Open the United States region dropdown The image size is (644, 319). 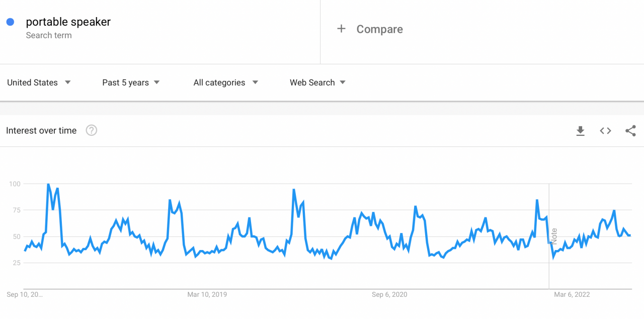coord(39,82)
